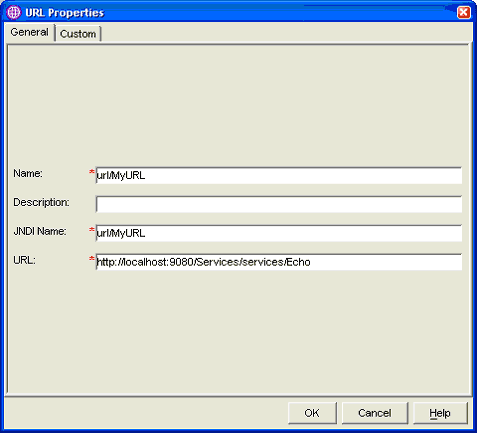Click the JNDI Name: label
The width and height of the screenshot is (477, 433).
(40, 231)
